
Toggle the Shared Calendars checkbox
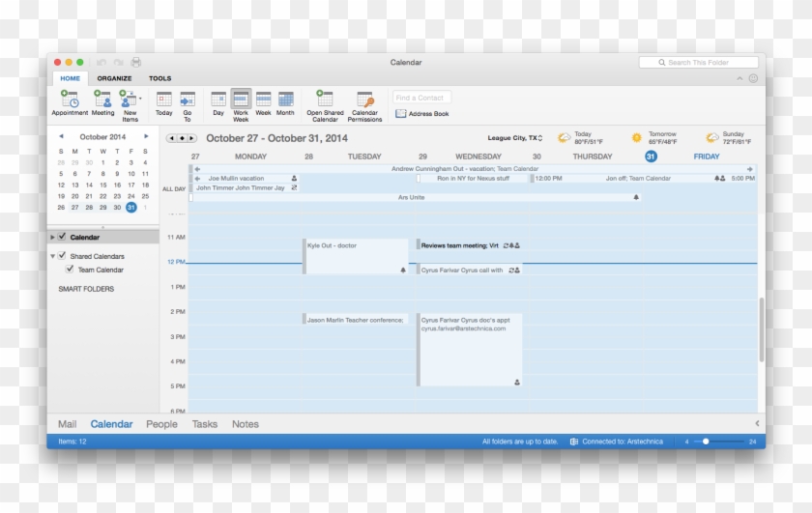[x=62, y=256]
